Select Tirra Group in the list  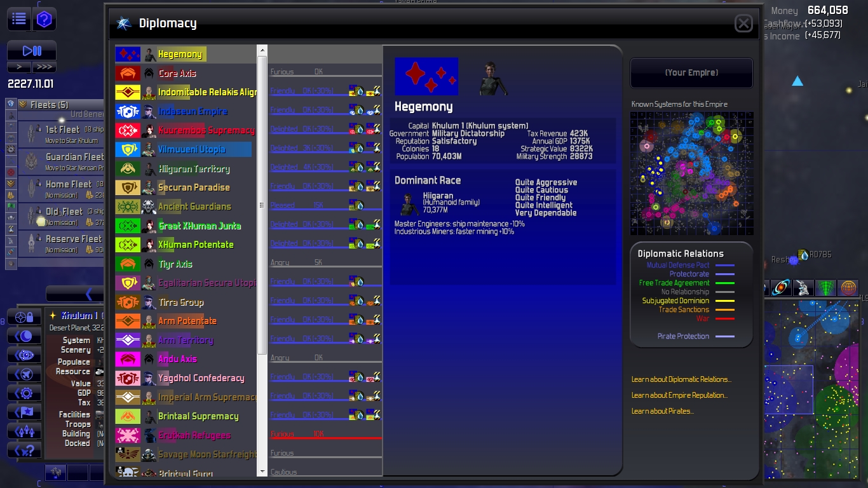180,302
